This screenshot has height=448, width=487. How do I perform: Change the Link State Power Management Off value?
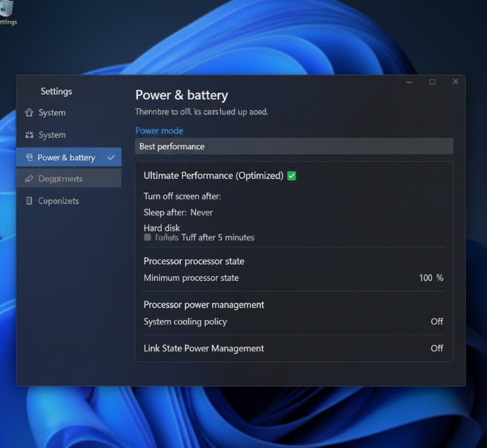(437, 348)
